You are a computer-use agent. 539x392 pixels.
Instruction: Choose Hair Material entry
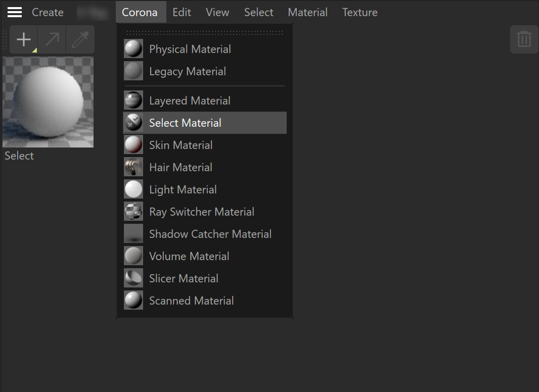click(205, 167)
